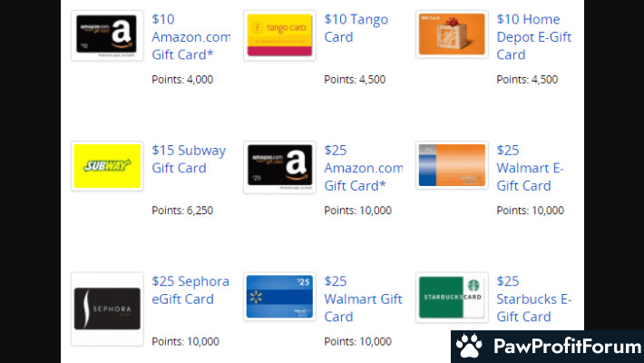Click the PawProfitForum paw logo icon

pos(469,346)
